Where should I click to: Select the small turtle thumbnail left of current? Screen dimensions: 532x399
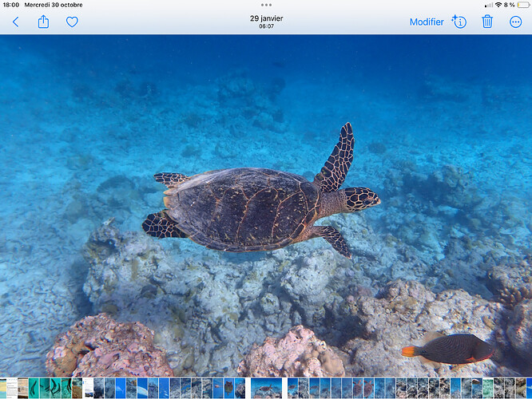coord(229,389)
